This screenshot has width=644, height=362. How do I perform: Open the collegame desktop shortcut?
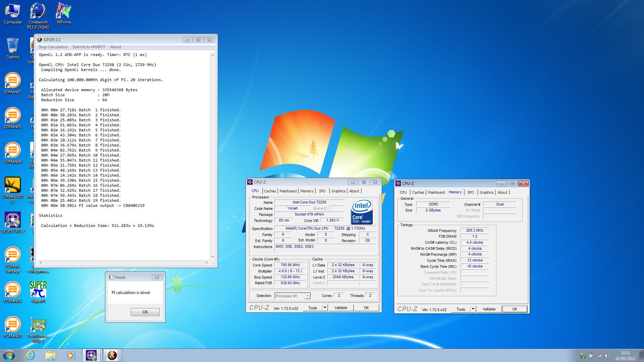pyautogui.click(x=38, y=260)
